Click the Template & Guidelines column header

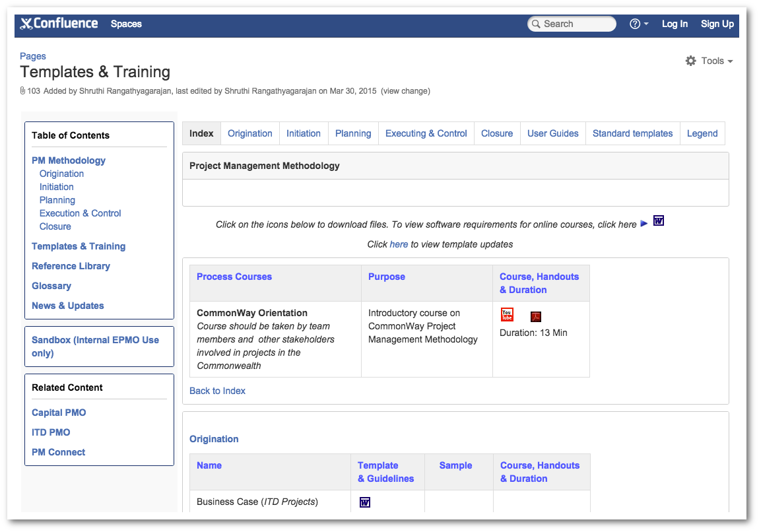[386, 472]
